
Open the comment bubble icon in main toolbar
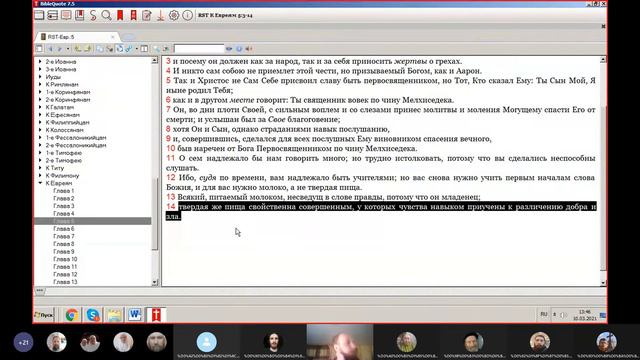(66, 16)
